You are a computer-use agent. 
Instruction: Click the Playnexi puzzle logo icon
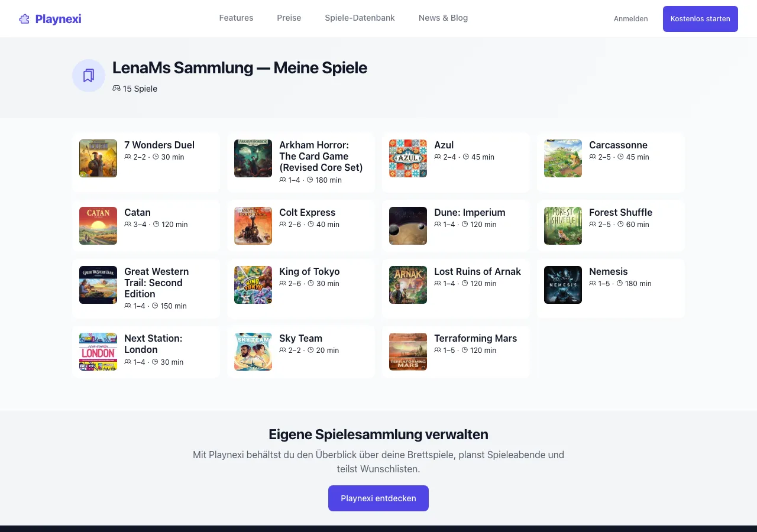coord(24,19)
